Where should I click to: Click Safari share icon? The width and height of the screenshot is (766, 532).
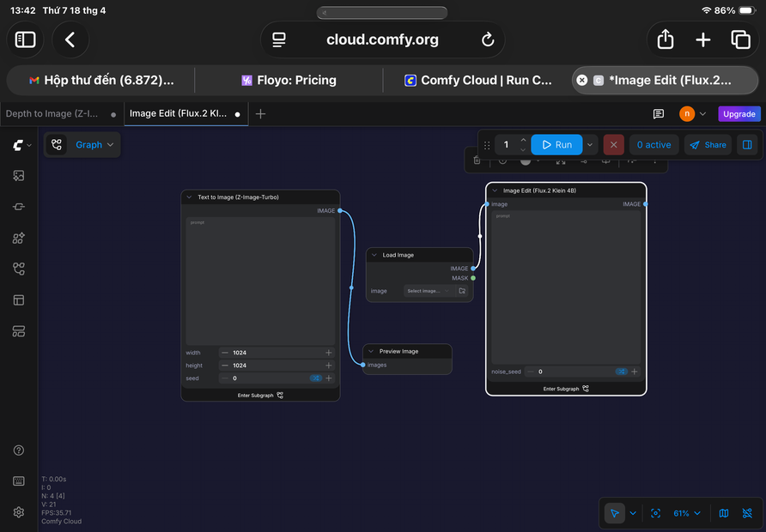pyautogui.click(x=666, y=39)
